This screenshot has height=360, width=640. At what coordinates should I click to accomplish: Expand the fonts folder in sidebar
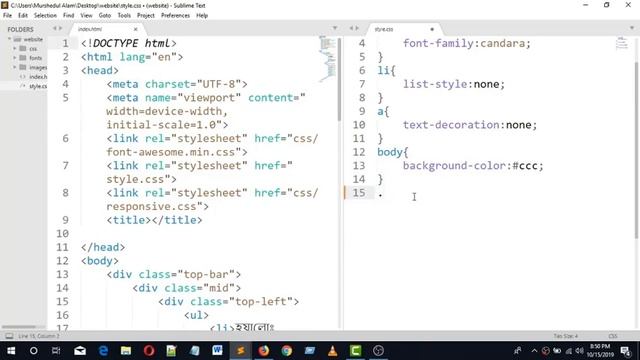click(x=15, y=58)
